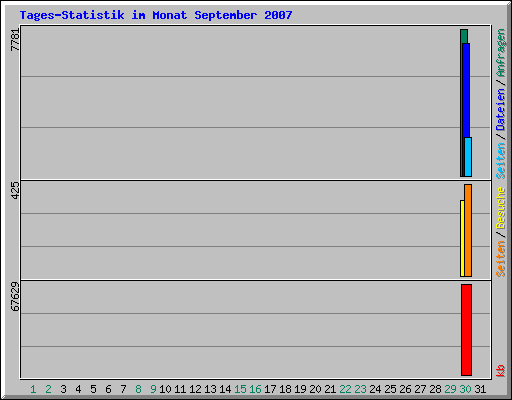512x400 pixels.
Task: Click the Dateien legend label
Action: (x=501, y=109)
